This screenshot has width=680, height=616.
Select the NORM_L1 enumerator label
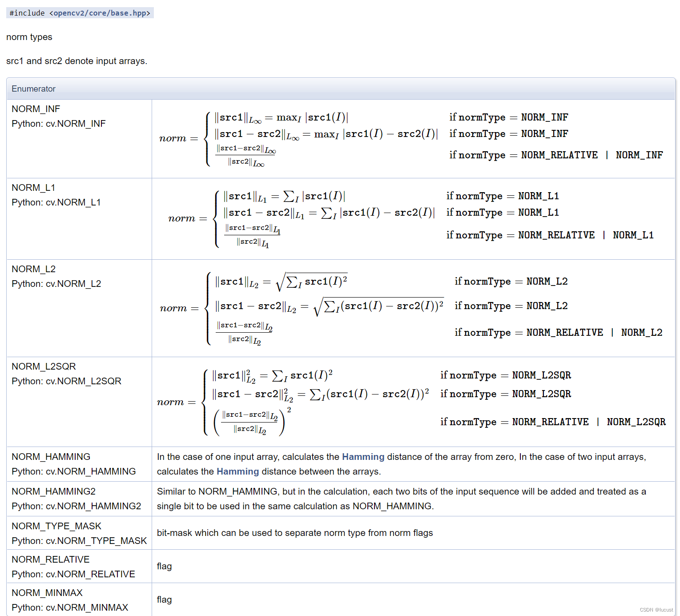(32, 188)
